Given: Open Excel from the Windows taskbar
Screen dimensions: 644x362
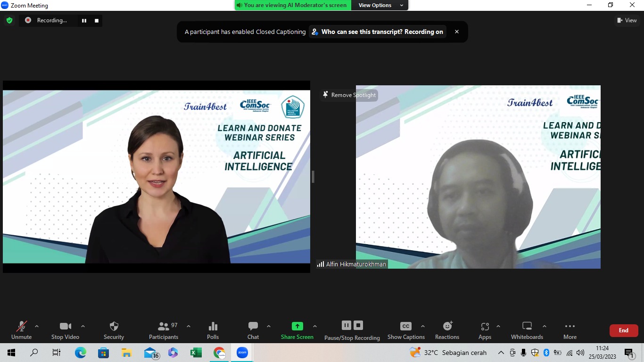Looking at the screenshot, I should 196,353.
